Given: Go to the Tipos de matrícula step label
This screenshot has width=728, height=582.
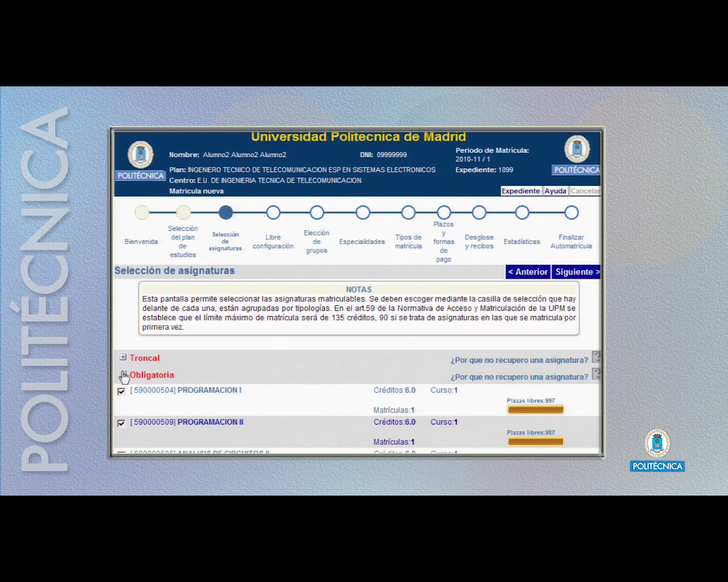Looking at the screenshot, I should pos(408,242).
